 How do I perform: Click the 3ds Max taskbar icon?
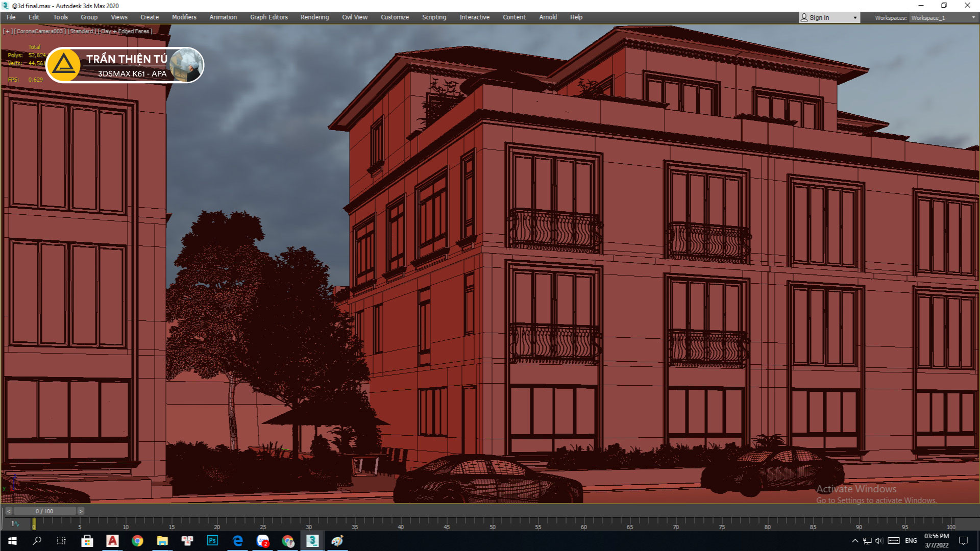pyautogui.click(x=312, y=541)
